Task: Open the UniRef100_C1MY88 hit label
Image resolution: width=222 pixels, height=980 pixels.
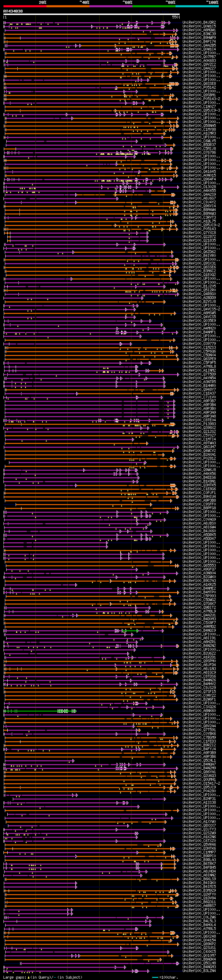Action: point(199,129)
